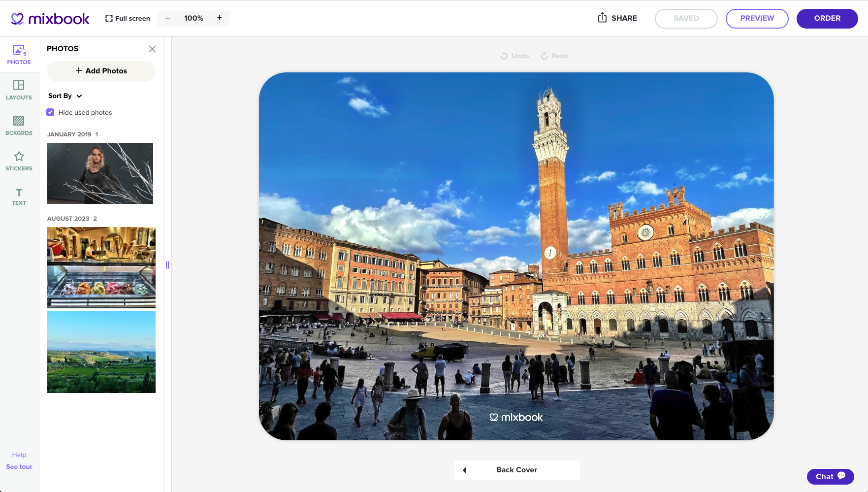Click the Mixbook logo
Image resolution: width=868 pixels, height=492 pixels.
coord(50,19)
